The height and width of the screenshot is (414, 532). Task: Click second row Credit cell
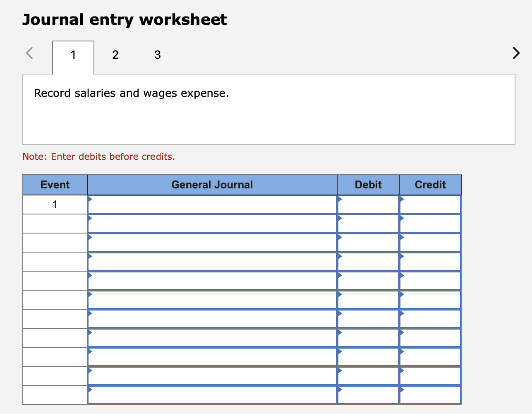[x=430, y=224]
